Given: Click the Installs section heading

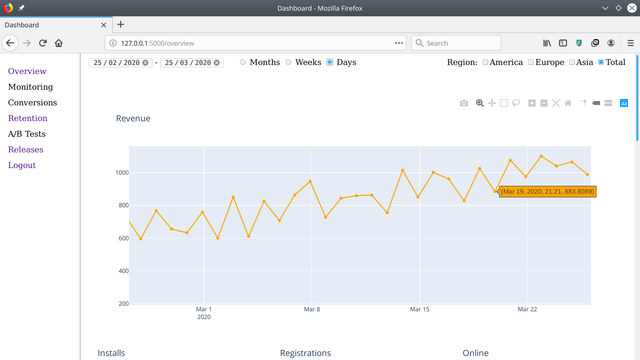Looking at the screenshot, I should [111, 353].
